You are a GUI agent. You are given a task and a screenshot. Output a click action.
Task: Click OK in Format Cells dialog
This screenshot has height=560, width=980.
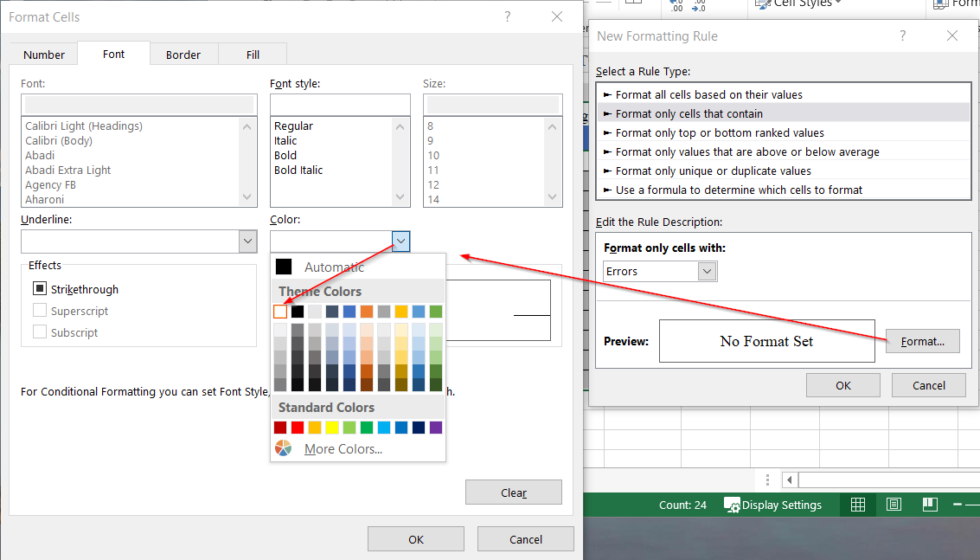(416, 538)
